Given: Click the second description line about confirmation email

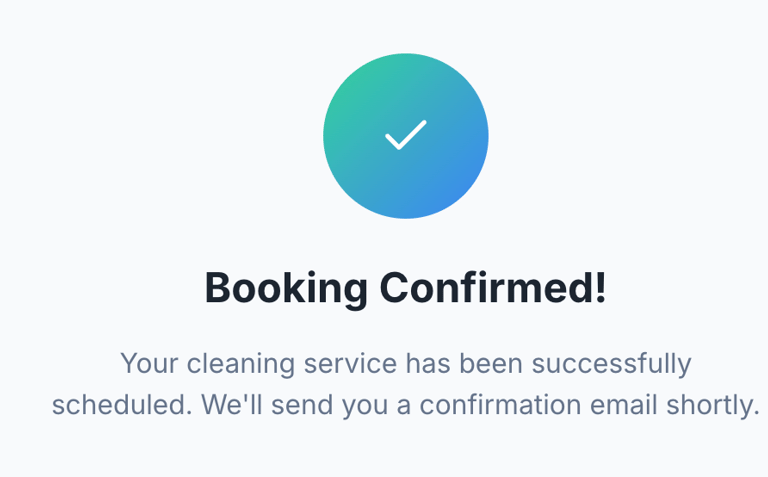Looking at the screenshot, I should coord(406,406).
